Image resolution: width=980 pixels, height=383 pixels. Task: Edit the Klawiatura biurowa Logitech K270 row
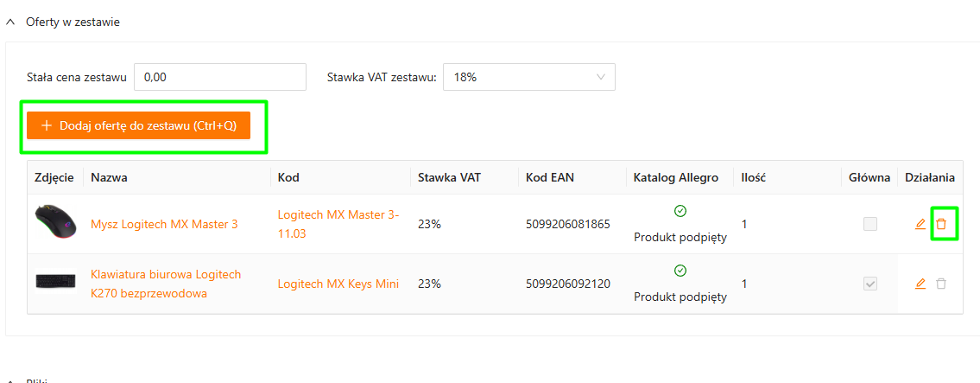pyautogui.click(x=920, y=284)
